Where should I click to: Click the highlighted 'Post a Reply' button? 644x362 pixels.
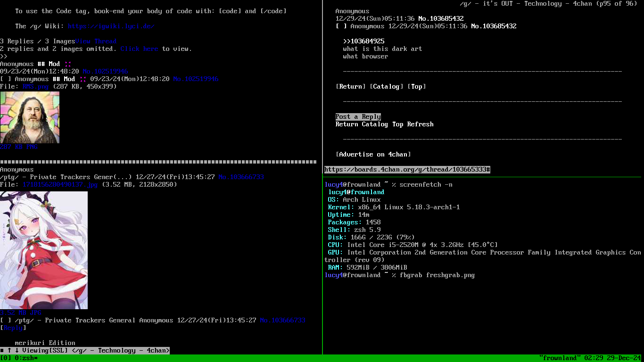358,116
